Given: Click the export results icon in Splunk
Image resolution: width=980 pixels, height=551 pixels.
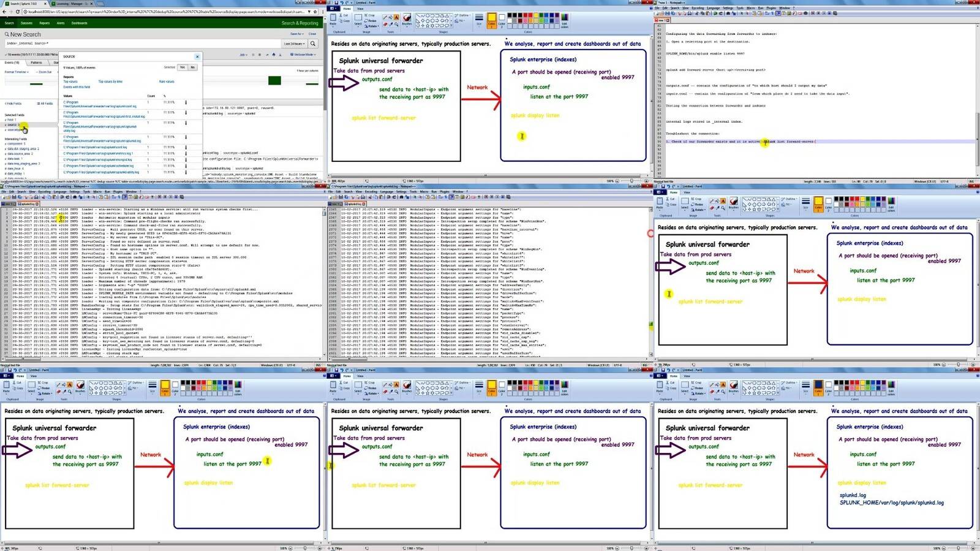Looking at the screenshot, I should pos(281,55).
